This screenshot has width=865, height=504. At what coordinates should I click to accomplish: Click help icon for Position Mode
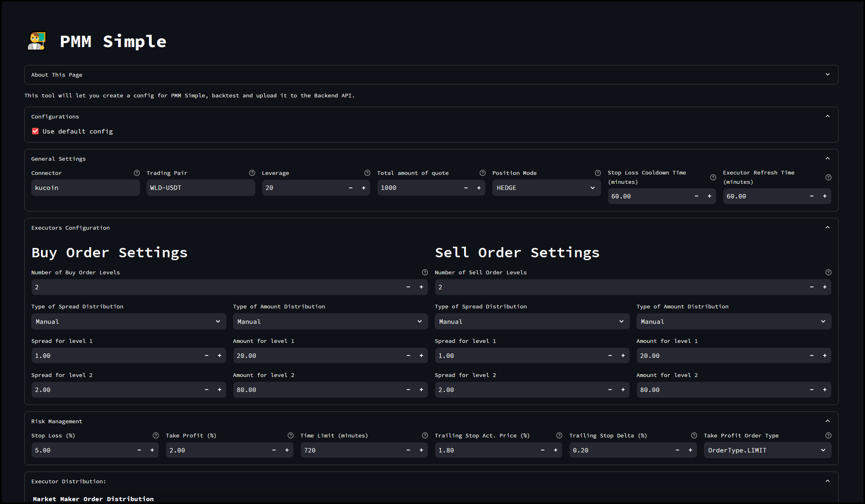point(598,173)
